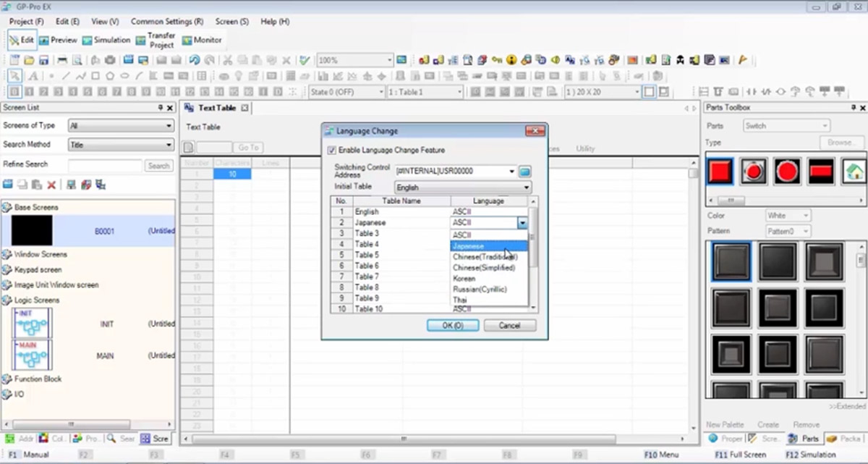Viewport: 868px width, 464px height.
Task: Click the yellow flag icon at toolbar end
Action: (743, 60)
